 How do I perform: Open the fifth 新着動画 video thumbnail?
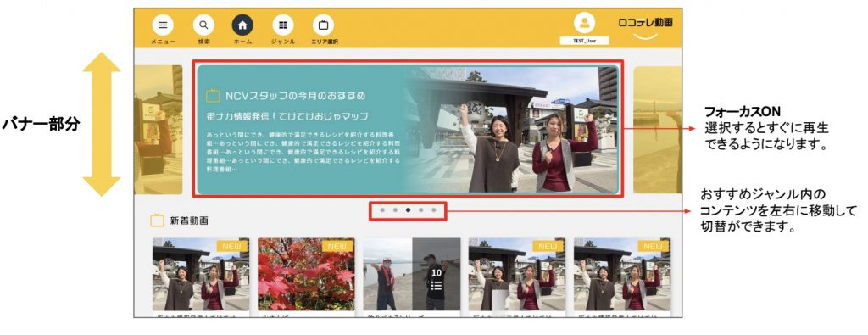pyautogui.click(x=622, y=274)
